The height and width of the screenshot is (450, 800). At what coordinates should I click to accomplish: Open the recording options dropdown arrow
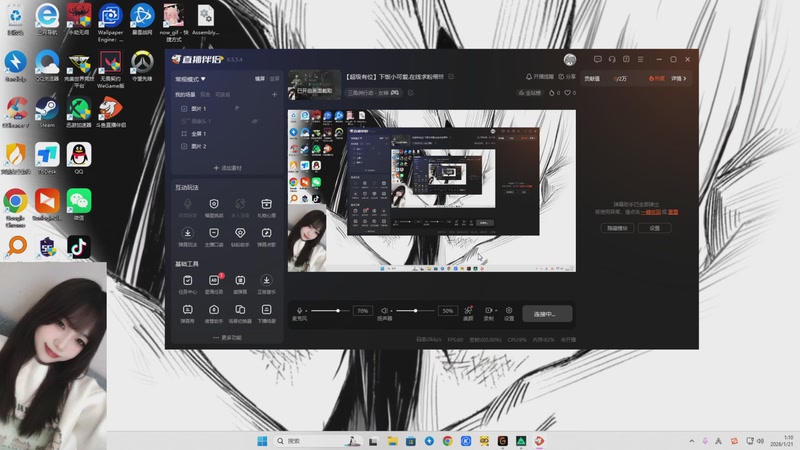click(x=496, y=310)
